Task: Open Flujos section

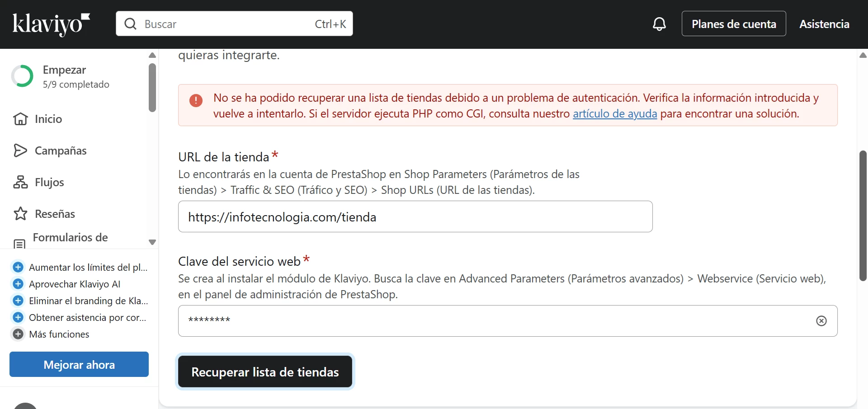Action: pyautogui.click(x=49, y=182)
